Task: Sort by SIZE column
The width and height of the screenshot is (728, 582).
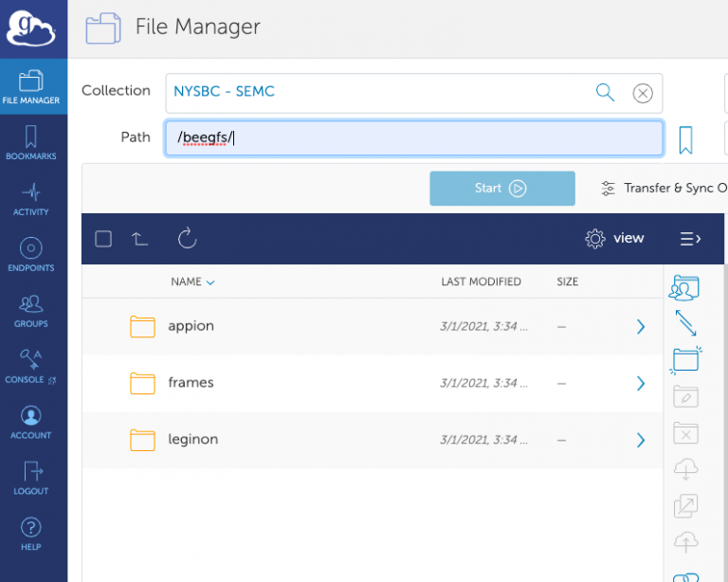Action: point(568,282)
